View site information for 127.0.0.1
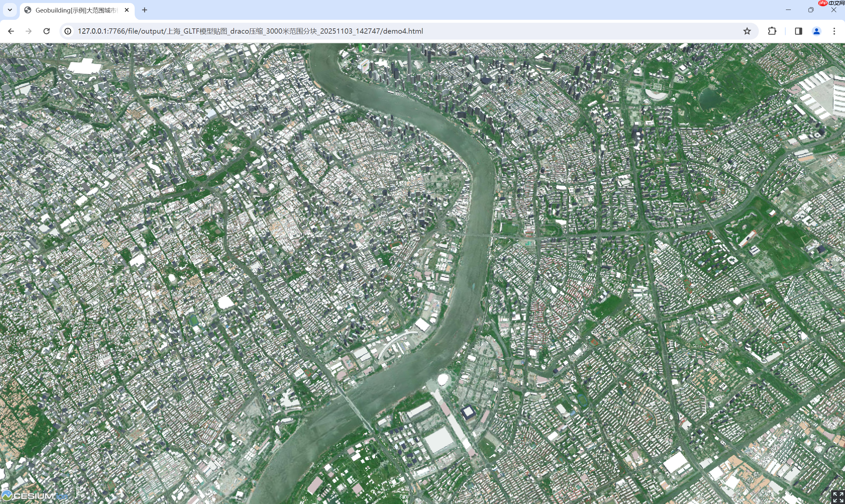845x504 pixels. (x=68, y=31)
